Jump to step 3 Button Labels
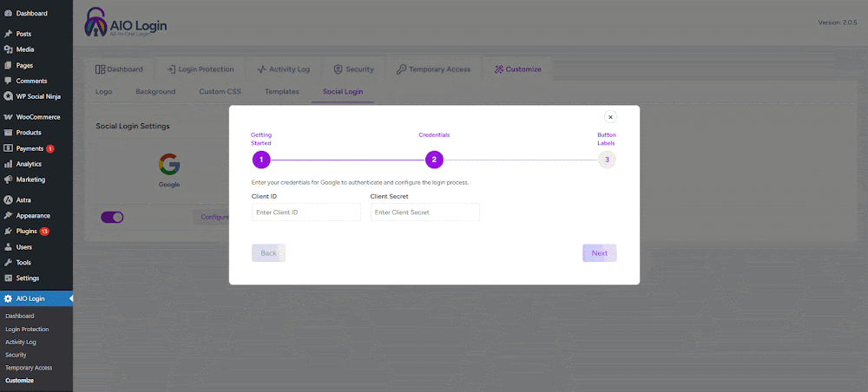 pyautogui.click(x=607, y=160)
